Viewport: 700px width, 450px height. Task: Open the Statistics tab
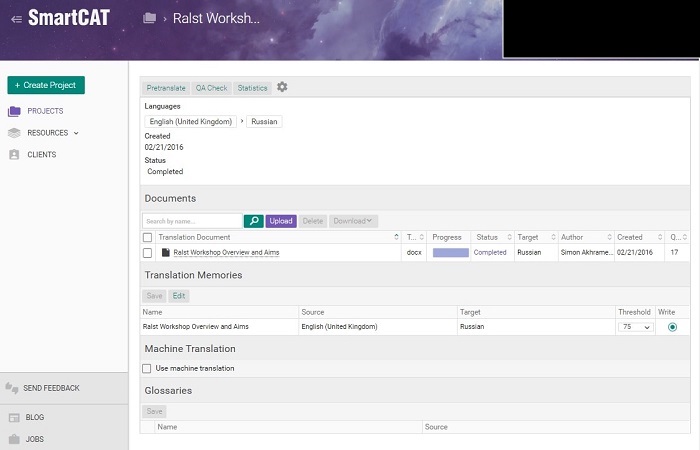(252, 88)
